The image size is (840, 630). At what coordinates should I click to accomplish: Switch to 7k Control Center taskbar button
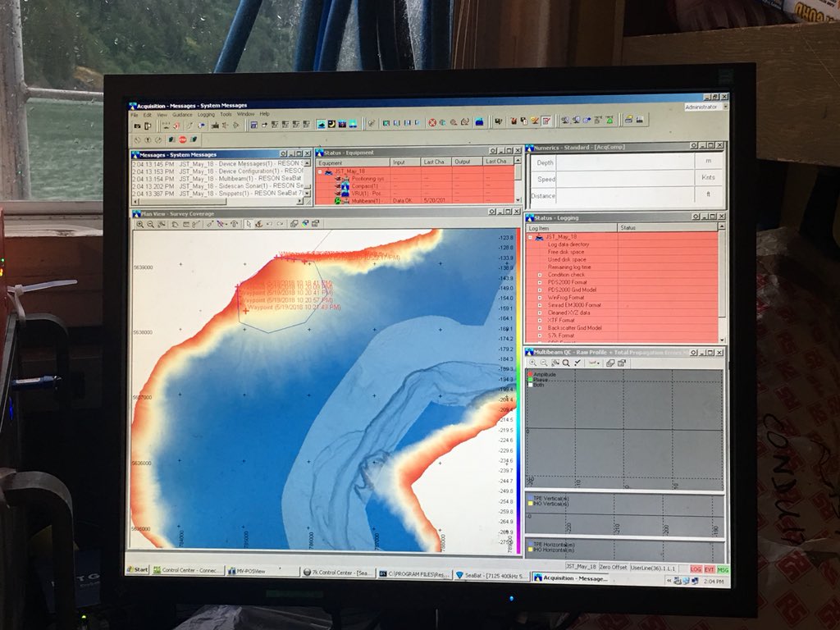pos(337,572)
